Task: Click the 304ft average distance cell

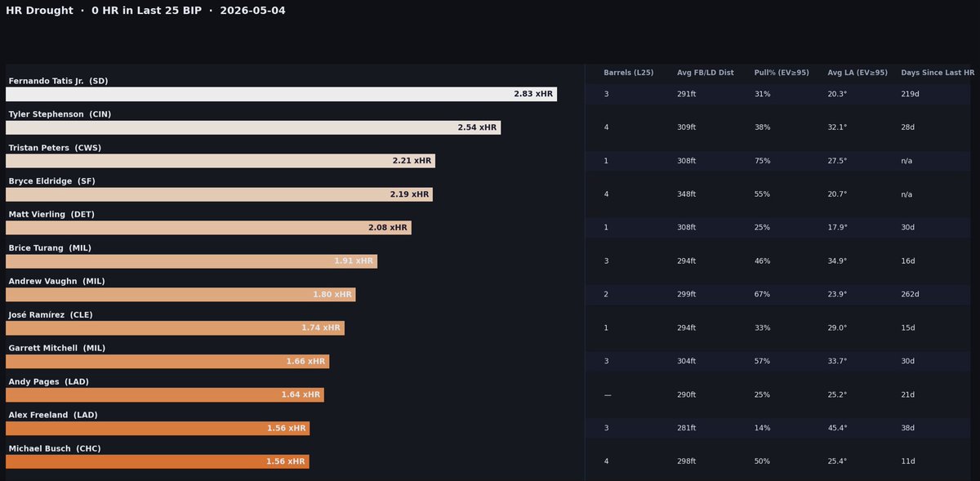Action: [x=686, y=362]
